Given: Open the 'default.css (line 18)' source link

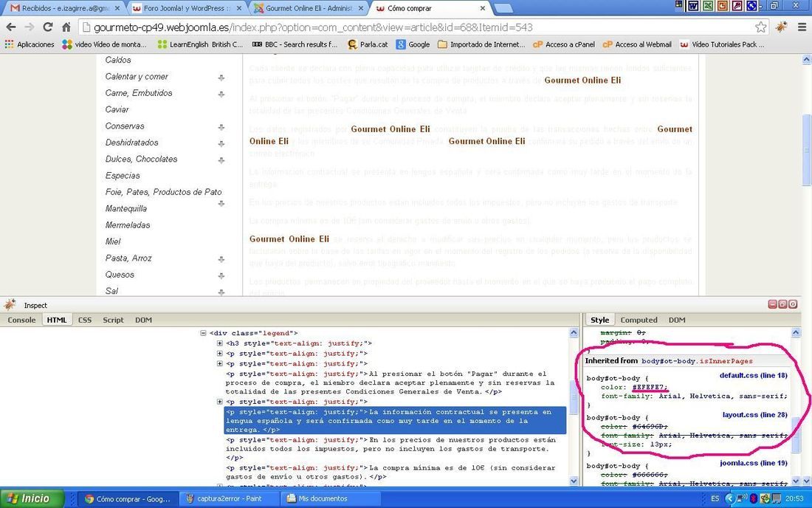Looking at the screenshot, I should point(754,375).
